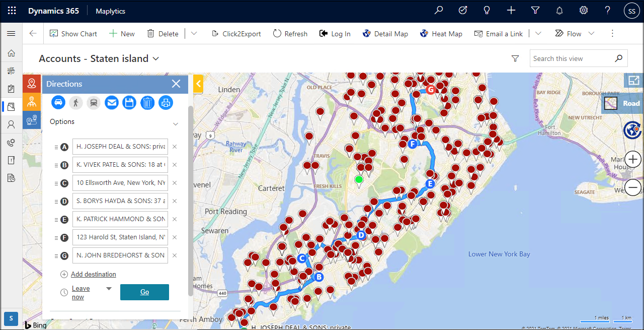Toggle the hamburger site map menu
The image size is (644, 330).
tap(11, 34)
